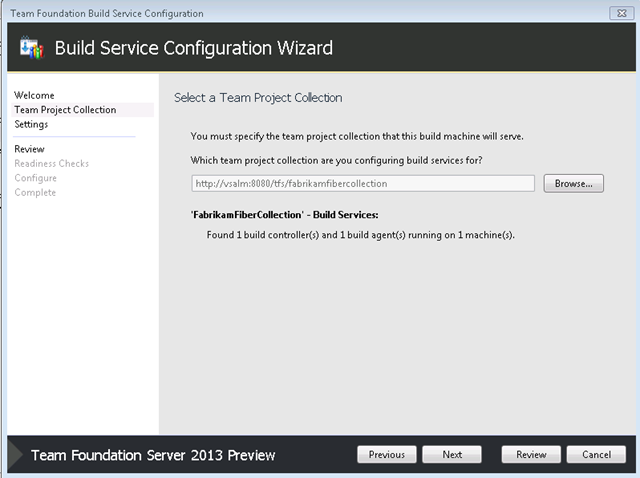Click the 'Team Foundation Server 2013 Preview' footer text
640x478 pixels.
point(153,455)
